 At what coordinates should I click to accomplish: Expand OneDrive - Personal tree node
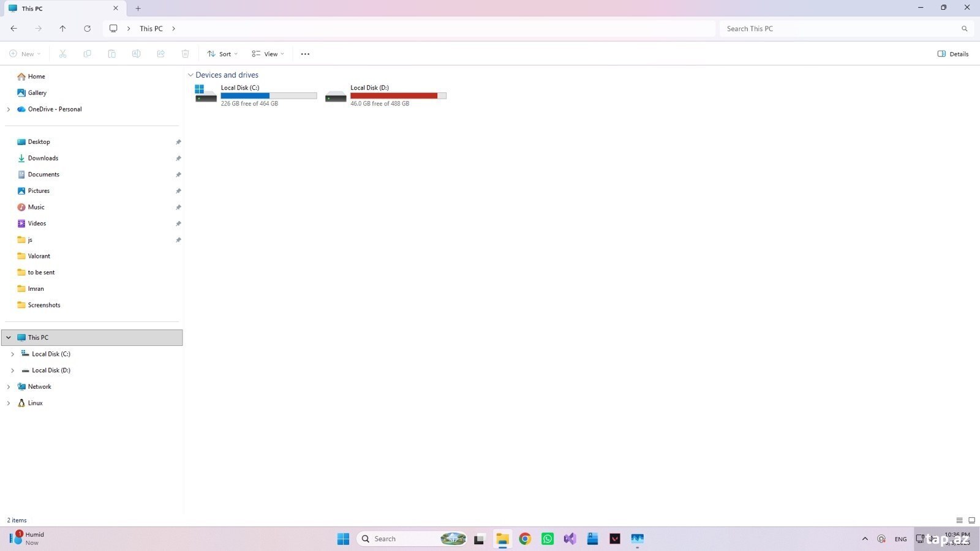(8, 109)
